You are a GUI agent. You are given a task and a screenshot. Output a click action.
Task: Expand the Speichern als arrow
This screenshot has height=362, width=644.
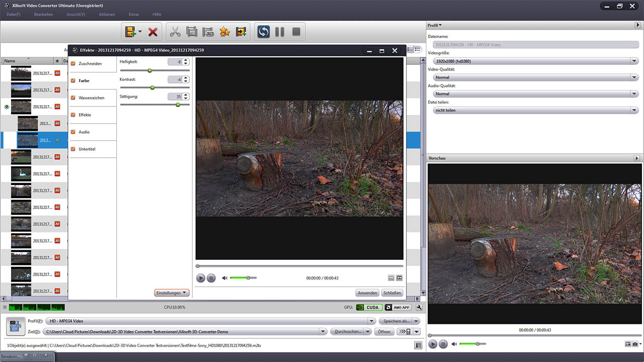click(x=416, y=321)
